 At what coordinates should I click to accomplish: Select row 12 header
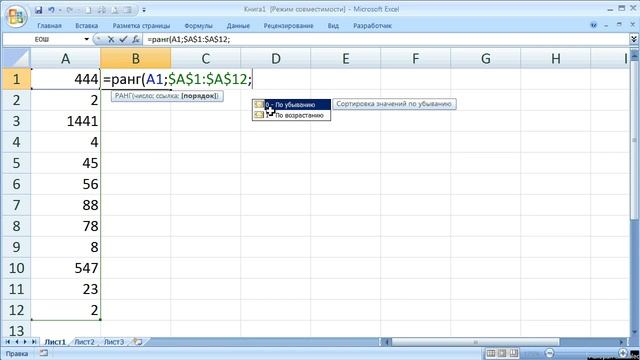tap(16, 310)
